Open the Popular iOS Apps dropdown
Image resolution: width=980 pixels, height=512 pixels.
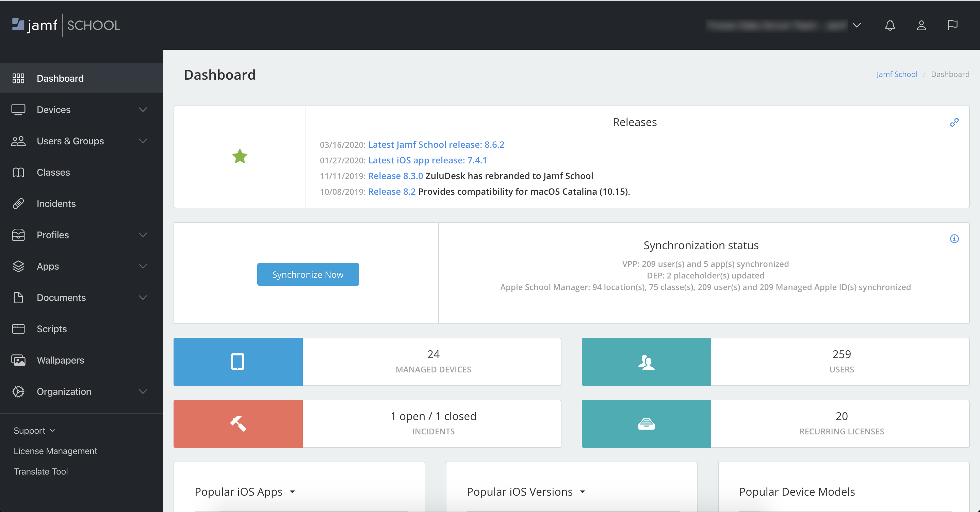click(x=292, y=492)
